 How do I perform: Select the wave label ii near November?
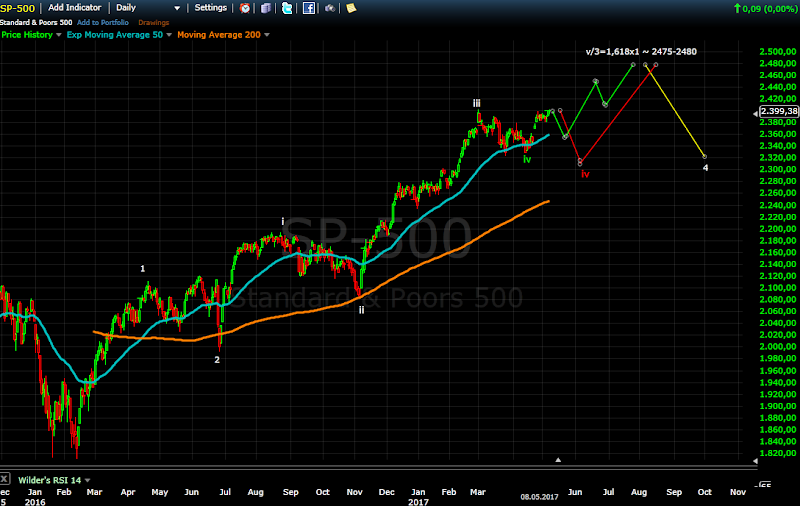point(361,310)
